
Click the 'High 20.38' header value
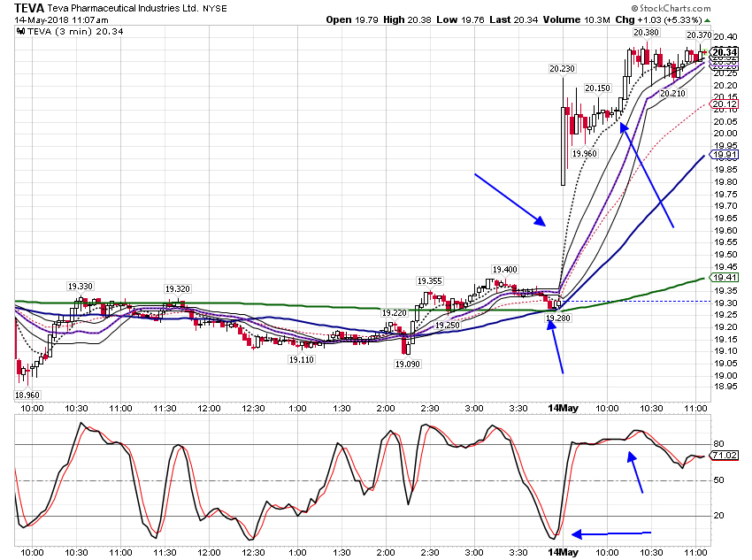[x=407, y=19]
